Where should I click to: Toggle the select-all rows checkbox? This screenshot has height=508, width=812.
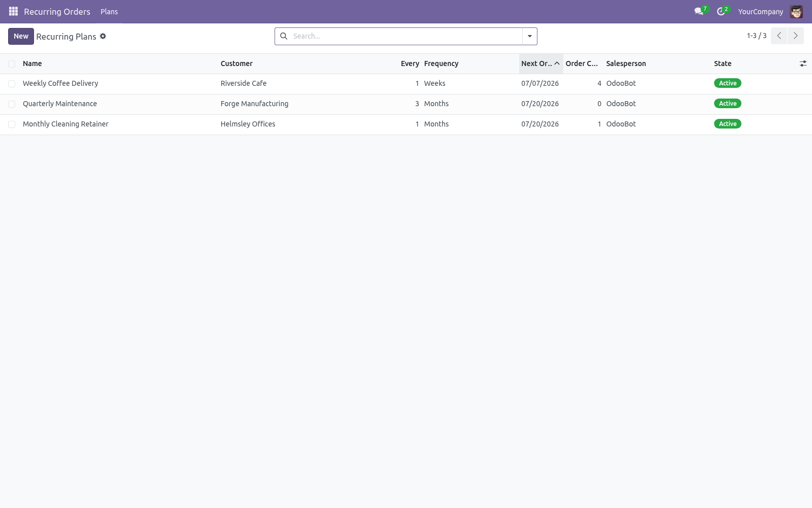12,63
